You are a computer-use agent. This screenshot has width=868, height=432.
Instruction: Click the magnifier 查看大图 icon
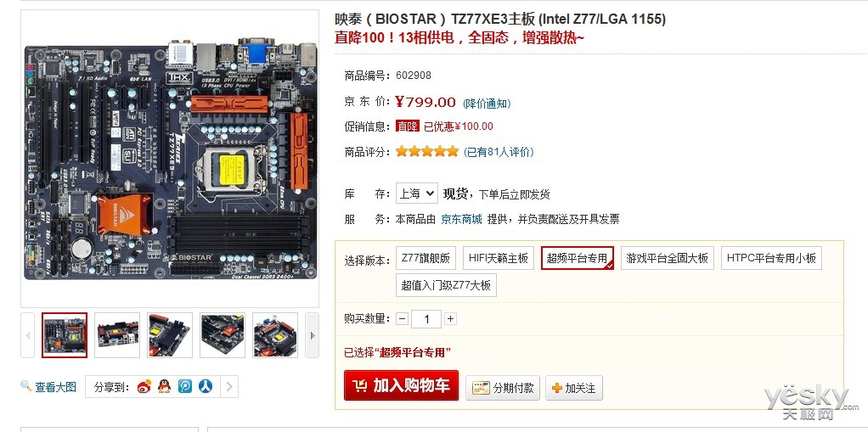26,386
